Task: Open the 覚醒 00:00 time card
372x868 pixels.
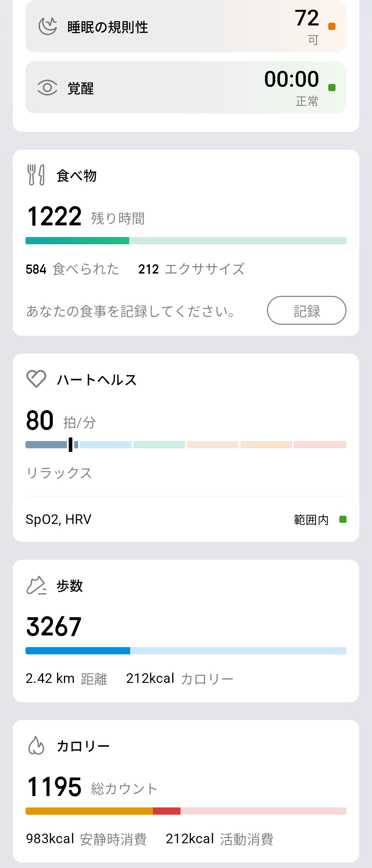Action: tap(186, 88)
